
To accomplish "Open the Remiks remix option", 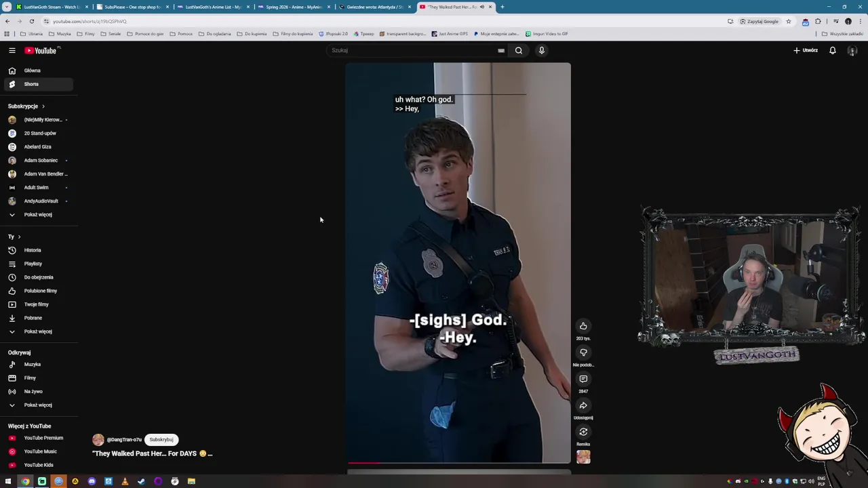I will [583, 432].
